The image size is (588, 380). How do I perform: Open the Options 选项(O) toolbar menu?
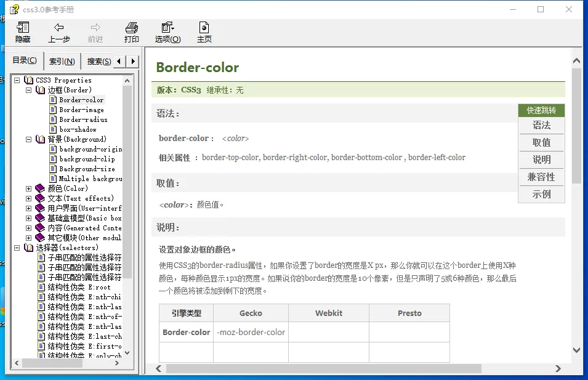click(x=167, y=32)
